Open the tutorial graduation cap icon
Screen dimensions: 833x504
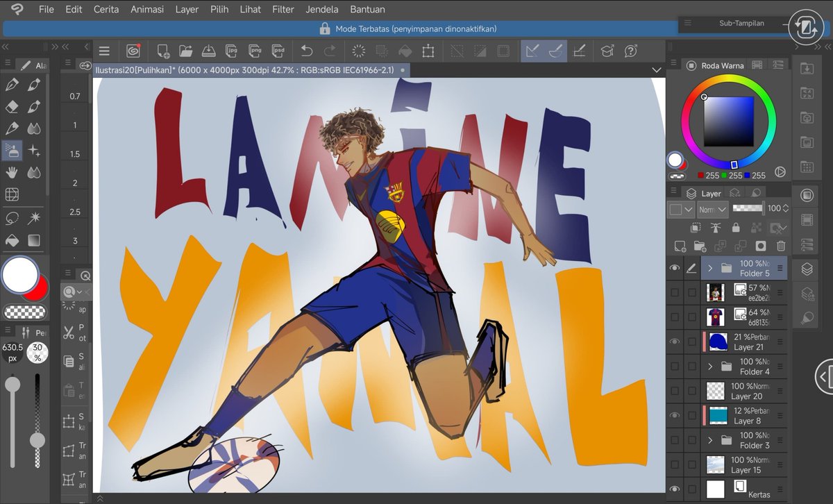[x=607, y=51]
